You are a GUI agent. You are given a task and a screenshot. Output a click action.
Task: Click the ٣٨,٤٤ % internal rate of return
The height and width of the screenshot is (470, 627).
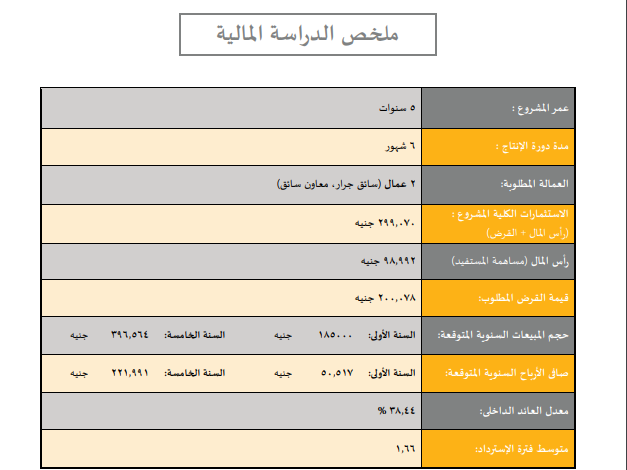(396, 411)
